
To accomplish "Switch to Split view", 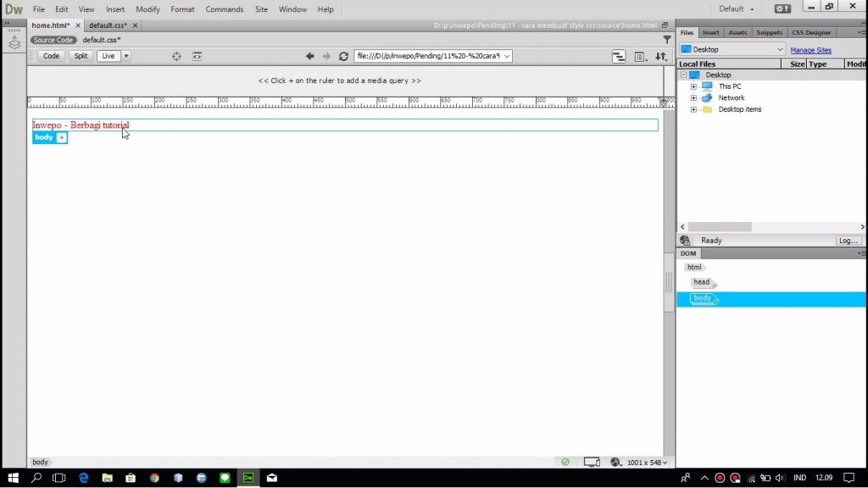I will (x=80, y=56).
